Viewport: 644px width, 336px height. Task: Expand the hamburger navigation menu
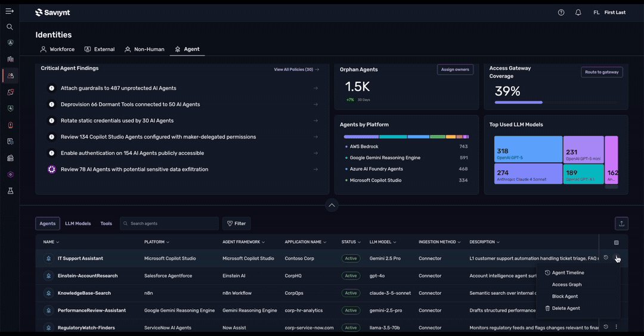coord(10,11)
